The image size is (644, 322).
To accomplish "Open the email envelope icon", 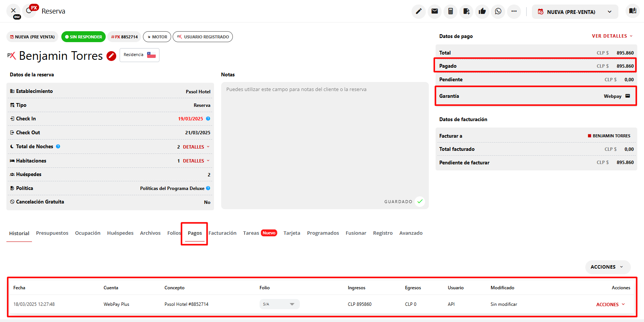I will click(x=434, y=11).
